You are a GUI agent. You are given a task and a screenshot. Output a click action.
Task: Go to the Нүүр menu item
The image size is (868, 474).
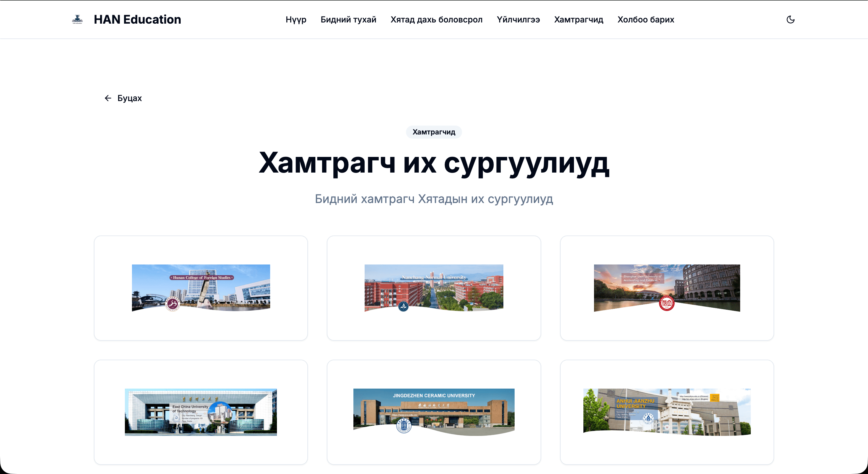296,20
